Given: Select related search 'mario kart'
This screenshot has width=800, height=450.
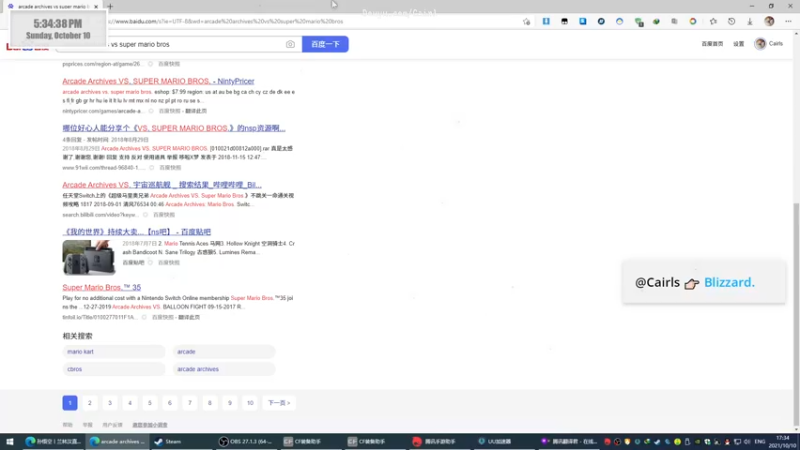Looking at the screenshot, I should (114, 352).
